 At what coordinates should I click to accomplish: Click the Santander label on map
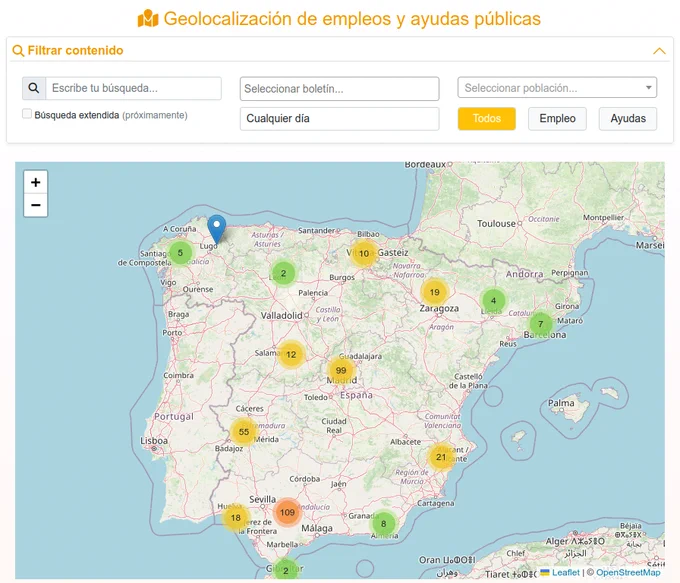(316, 230)
